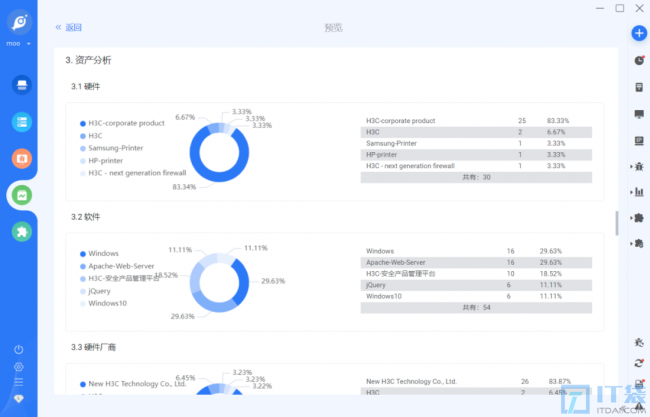
Task: Click the monitor icon in right toolbar
Action: pyautogui.click(x=639, y=114)
